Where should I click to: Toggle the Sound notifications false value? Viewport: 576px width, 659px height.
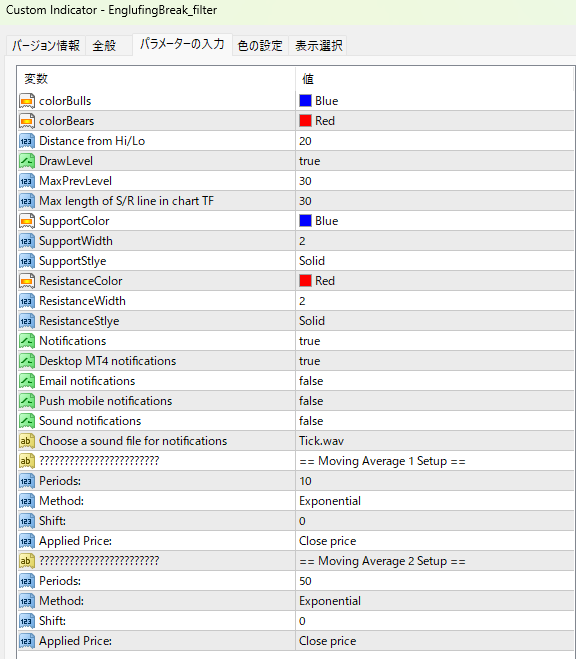(x=434, y=421)
